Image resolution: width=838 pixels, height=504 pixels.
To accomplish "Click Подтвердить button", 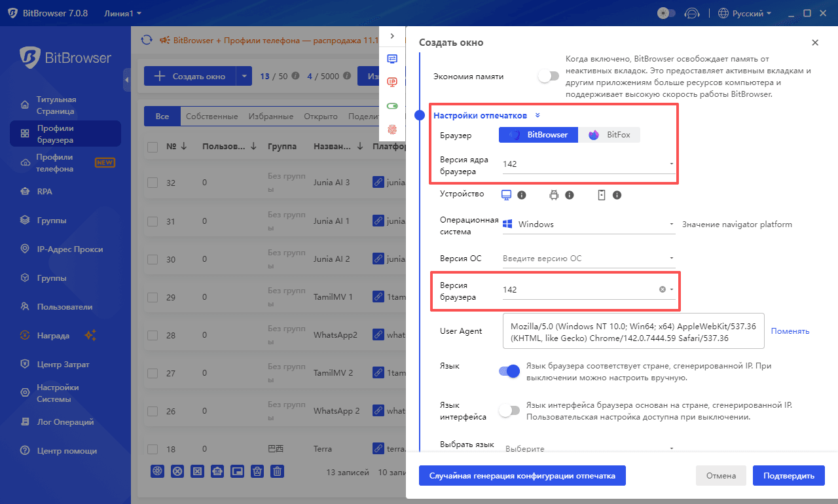I will coord(789,476).
